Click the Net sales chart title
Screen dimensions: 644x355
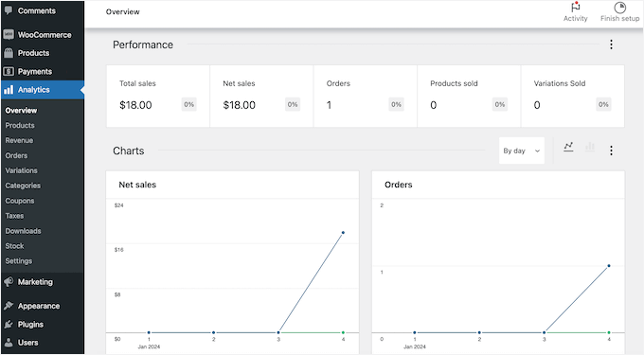[137, 185]
